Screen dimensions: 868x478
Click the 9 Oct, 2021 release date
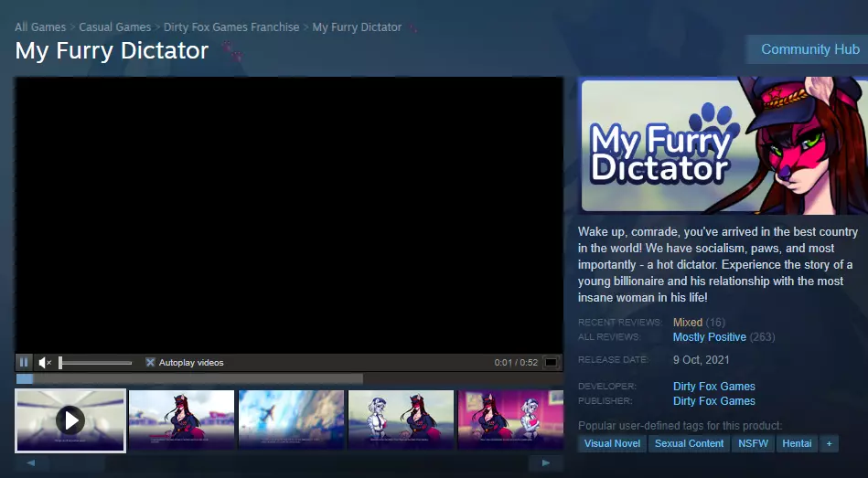point(701,359)
